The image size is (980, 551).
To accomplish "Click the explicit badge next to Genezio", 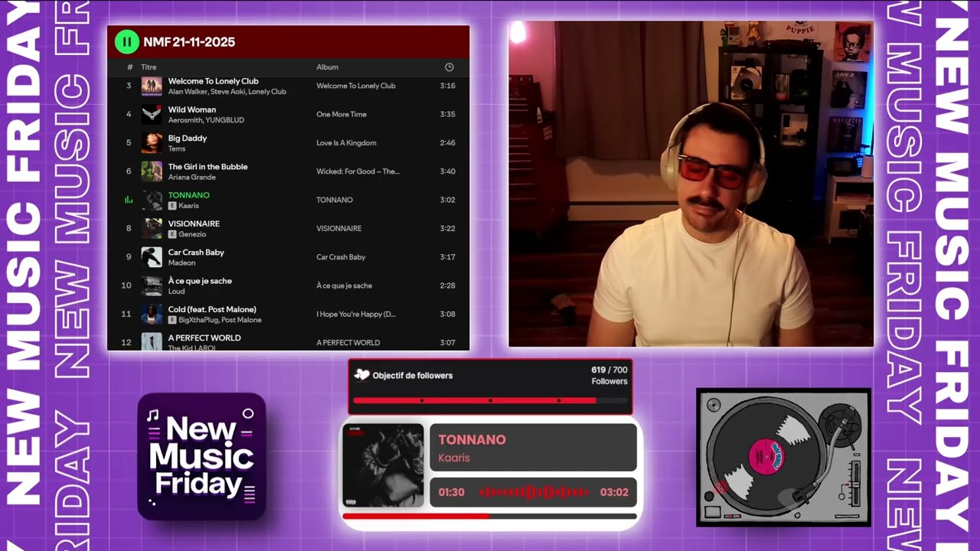I will point(172,234).
